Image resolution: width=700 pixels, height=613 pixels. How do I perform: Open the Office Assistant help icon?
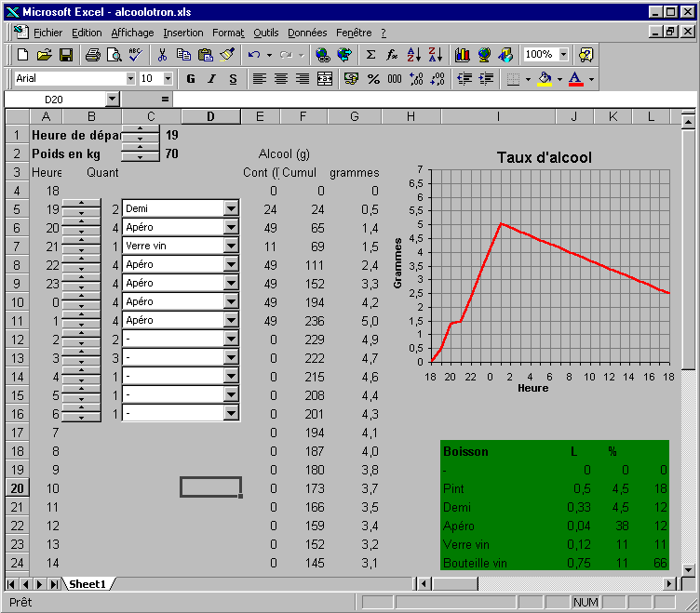[x=586, y=55]
